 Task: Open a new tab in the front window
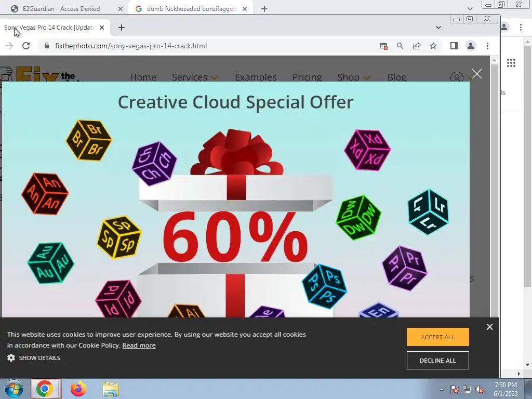[x=122, y=28]
